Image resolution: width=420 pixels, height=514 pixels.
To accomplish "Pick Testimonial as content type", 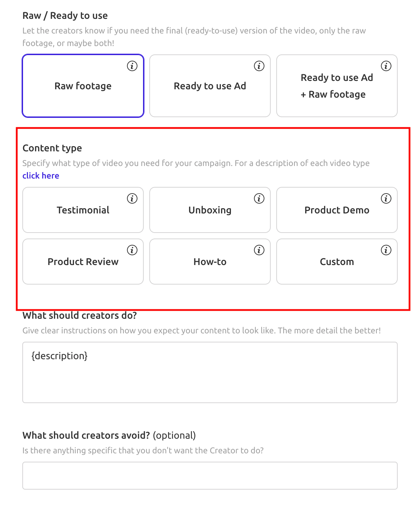I will click(83, 210).
